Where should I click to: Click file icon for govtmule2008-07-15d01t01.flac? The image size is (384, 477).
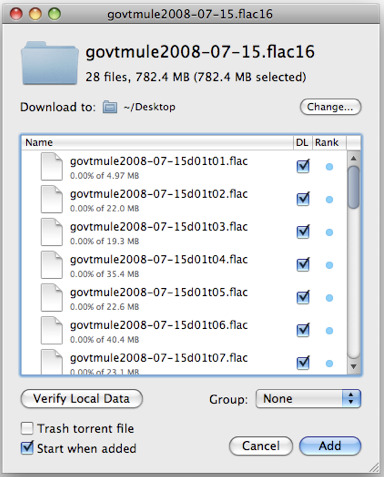click(x=52, y=167)
